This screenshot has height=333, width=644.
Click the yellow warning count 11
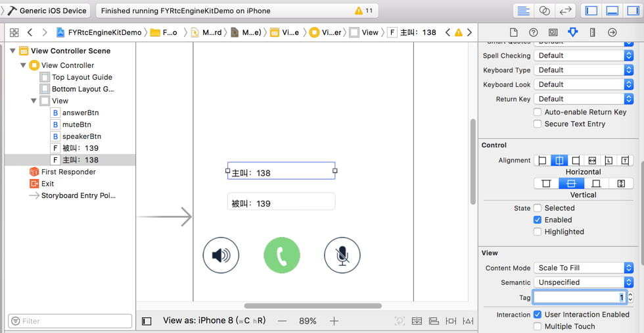click(364, 11)
